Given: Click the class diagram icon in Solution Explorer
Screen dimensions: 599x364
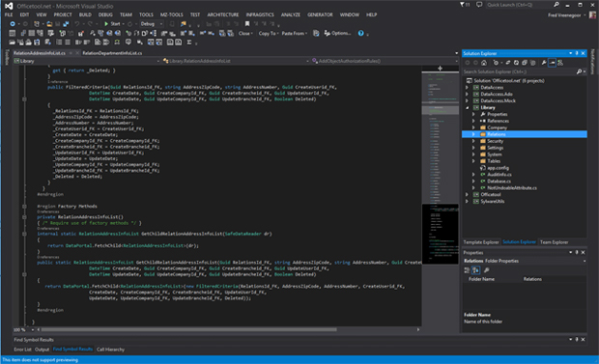Looking at the screenshot, I should click(560, 63).
